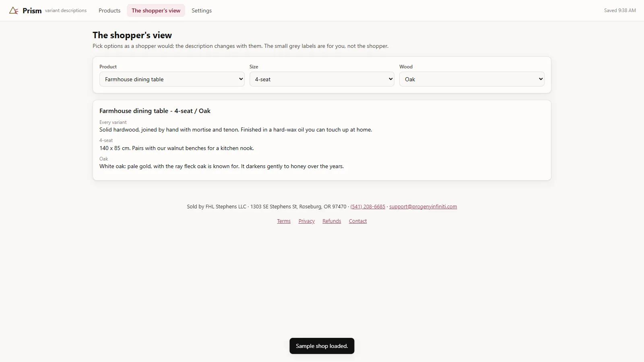Click the 'variant descriptions' subtitle text
Screen dimensions: 644x362
(x=66, y=10)
